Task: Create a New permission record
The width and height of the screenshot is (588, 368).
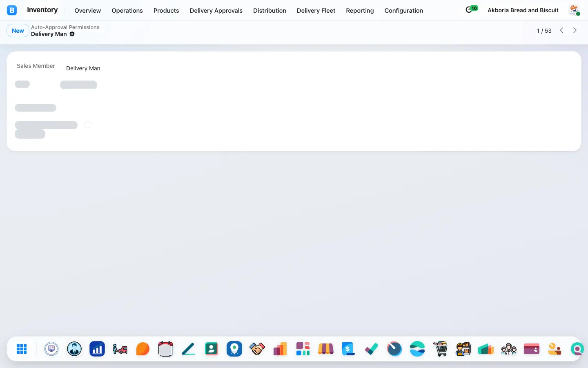Action: [x=18, y=31]
